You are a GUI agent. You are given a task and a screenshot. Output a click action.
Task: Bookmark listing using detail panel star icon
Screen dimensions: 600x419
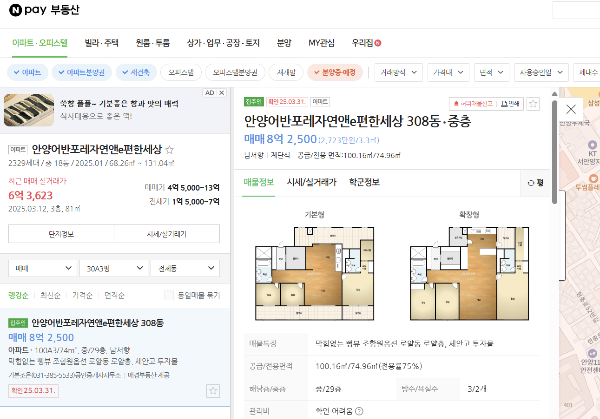(533, 104)
